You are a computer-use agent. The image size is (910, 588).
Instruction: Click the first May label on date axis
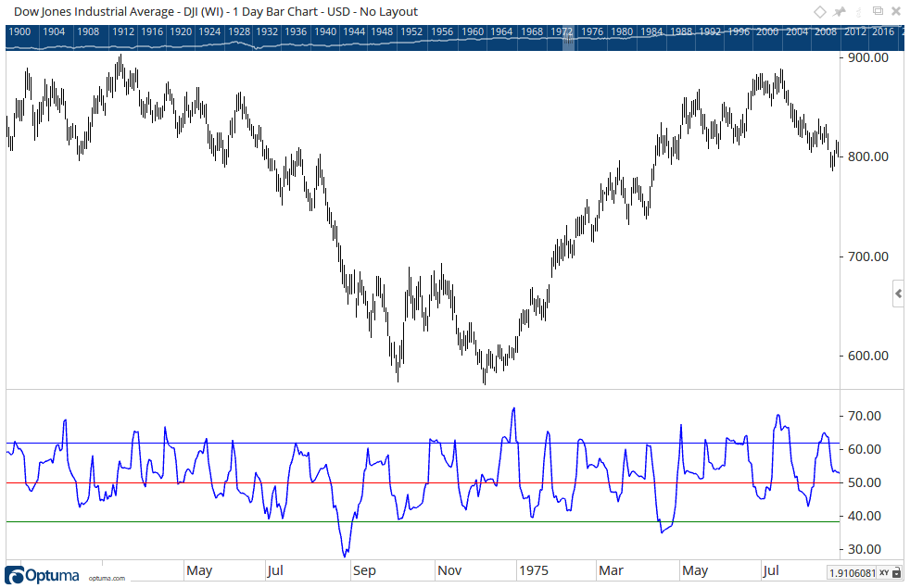pos(199,570)
